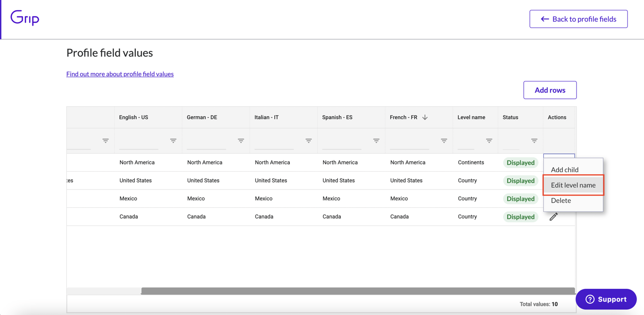Select Country level name in United States row
Screen dimensions: 644x315
[467, 181]
